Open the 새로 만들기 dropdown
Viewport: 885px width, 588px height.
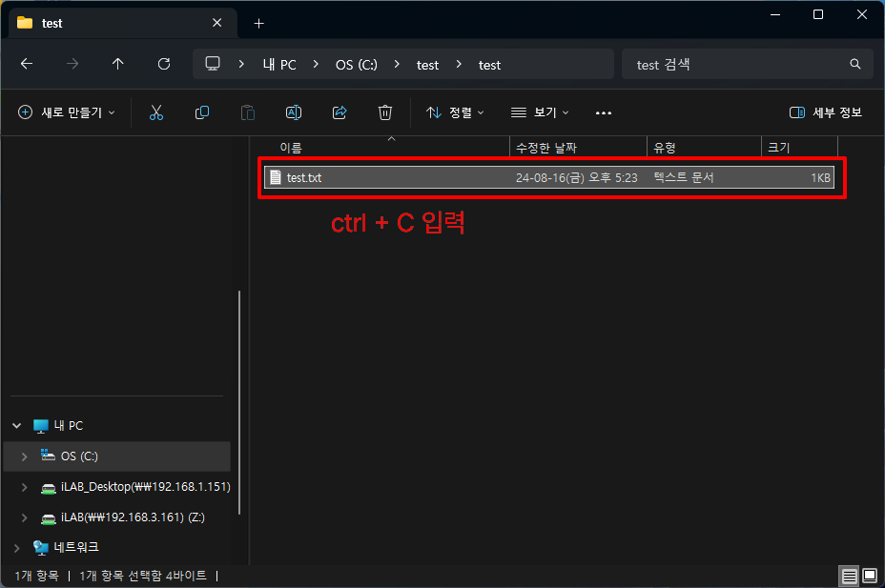pyautogui.click(x=67, y=112)
